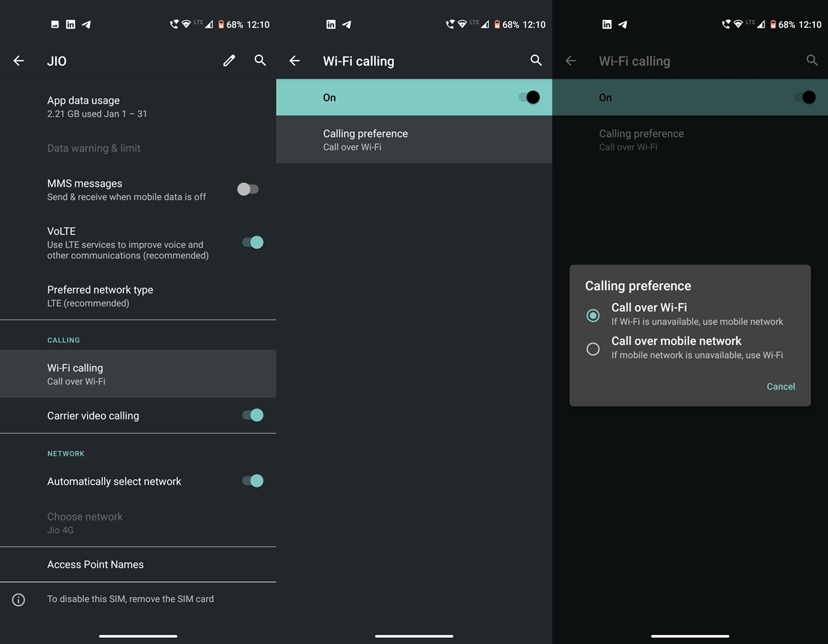Cancel the Calling preference dialog
Screen dimensions: 828x644
click(x=781, y=387)
